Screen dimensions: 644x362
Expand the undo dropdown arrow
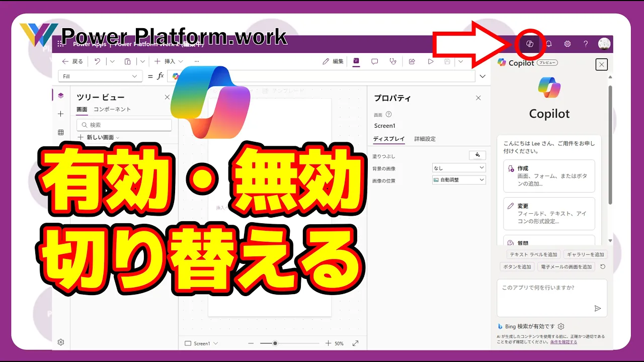112,61
